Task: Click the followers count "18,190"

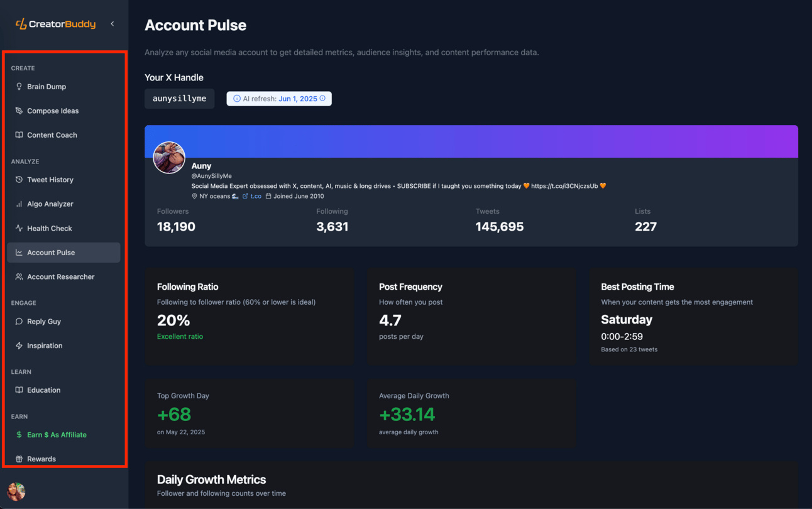Action: [176, 227]
